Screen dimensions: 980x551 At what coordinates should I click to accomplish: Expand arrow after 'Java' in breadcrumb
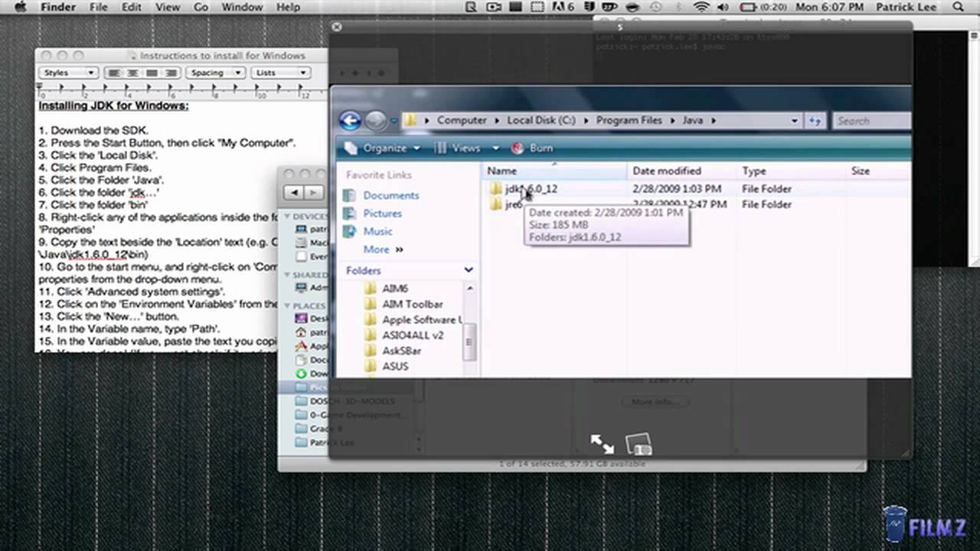pyautogui.click(x=713, y=120)
